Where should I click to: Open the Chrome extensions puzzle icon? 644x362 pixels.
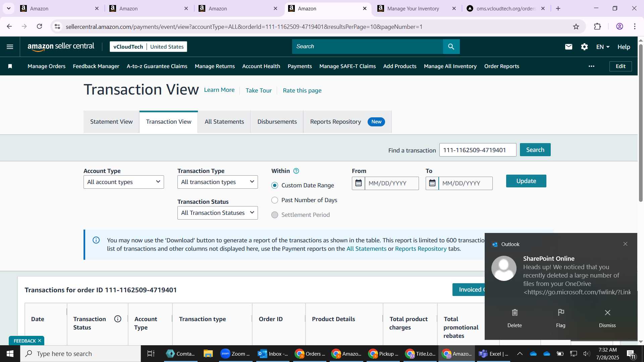pyautogui.click(x=597, y=27)
